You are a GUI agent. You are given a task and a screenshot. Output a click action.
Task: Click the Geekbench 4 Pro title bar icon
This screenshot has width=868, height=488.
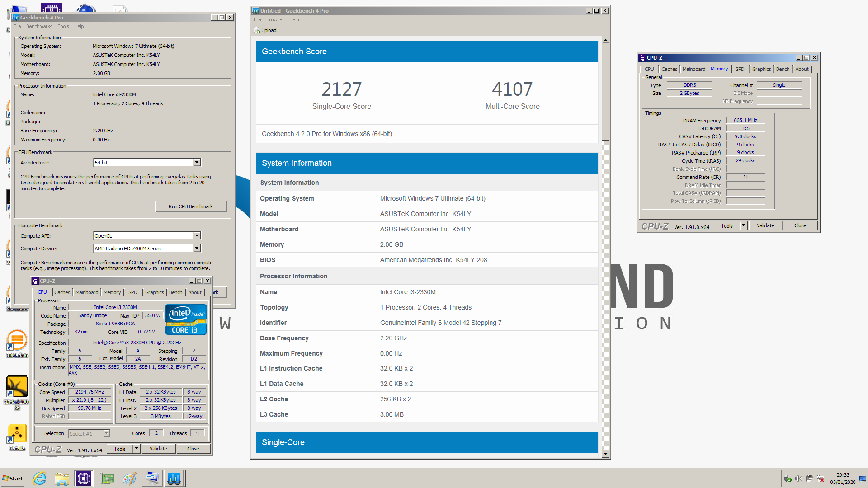pos(16,18)
